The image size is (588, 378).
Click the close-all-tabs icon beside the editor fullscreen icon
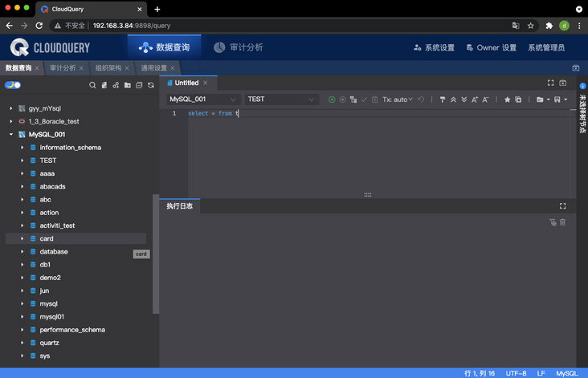pos(563,83)
